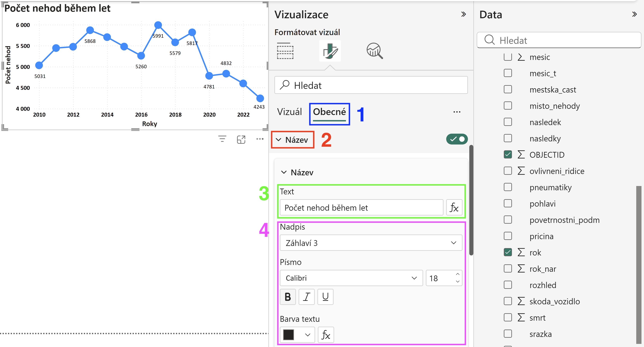Click the format pane vertical scrollbar
The height and width of the screenshot is (347, 644).
point(471,200)
